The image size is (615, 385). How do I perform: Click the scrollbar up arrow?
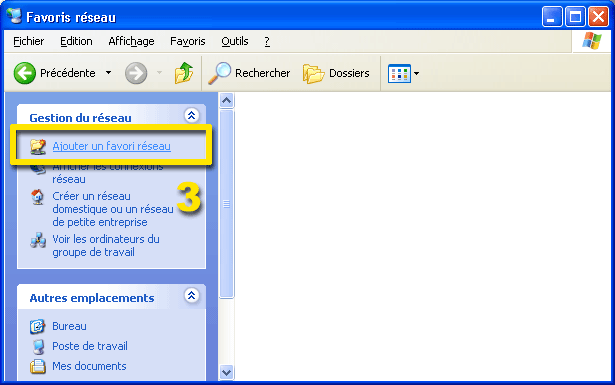226,100
